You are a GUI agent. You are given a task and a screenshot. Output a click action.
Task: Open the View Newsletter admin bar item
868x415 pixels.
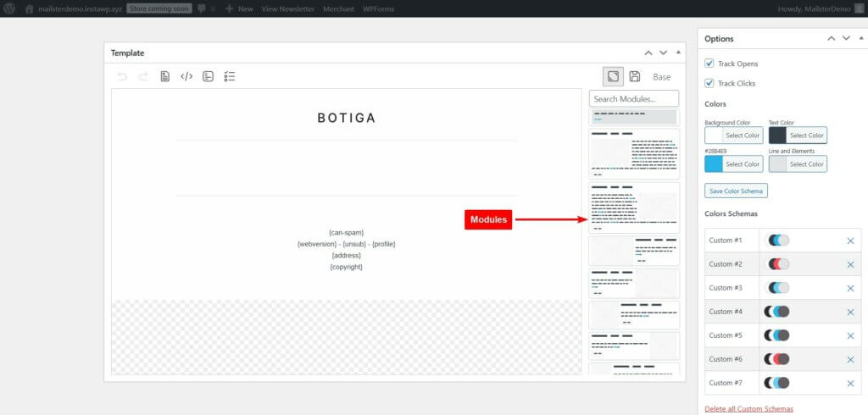coord(287,8)
